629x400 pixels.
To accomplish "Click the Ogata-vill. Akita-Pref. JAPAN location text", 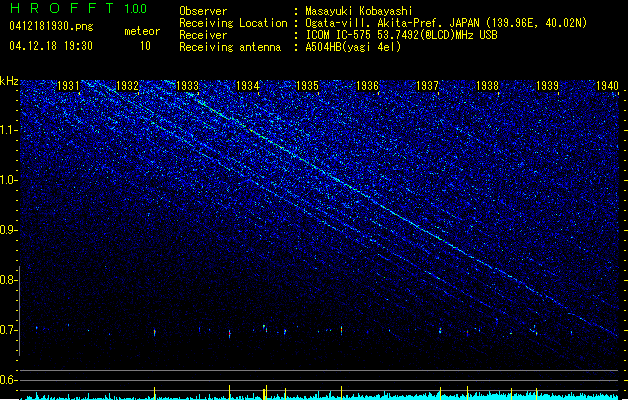I will click(446, 23).
